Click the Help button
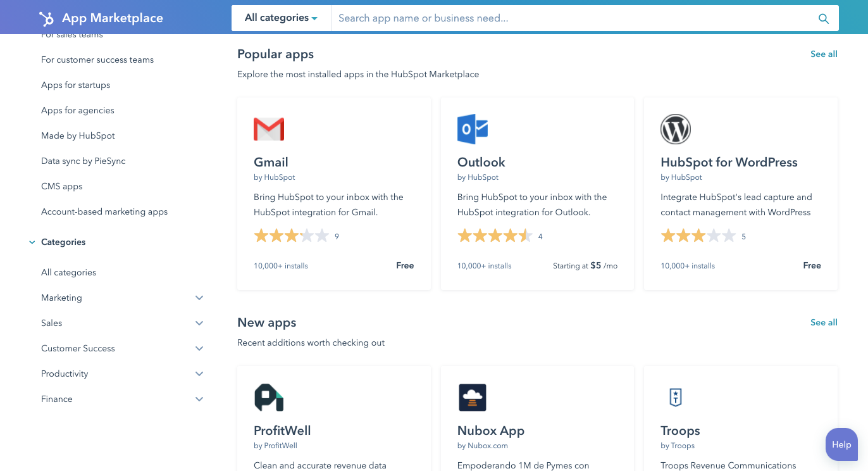 tap(841, 444)
